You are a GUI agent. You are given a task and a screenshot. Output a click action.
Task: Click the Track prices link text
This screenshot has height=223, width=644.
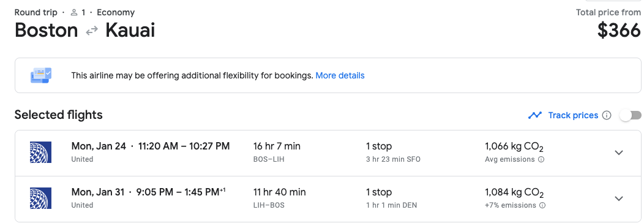(573, 115)
